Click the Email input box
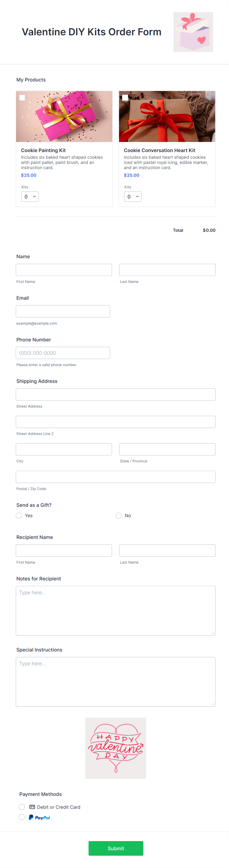The image size is (229, 868). pyautogui.click(x=63, y=311)
